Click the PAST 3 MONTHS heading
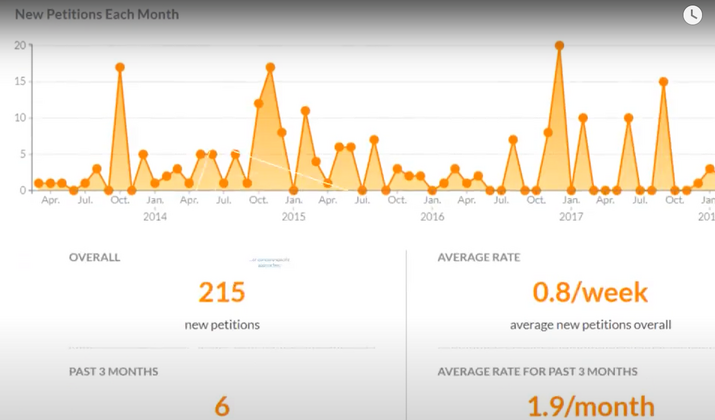 point(114,372)
